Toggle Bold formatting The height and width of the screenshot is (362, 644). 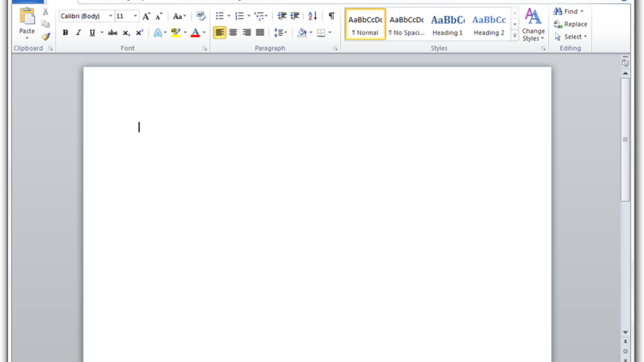pos(66,31)
